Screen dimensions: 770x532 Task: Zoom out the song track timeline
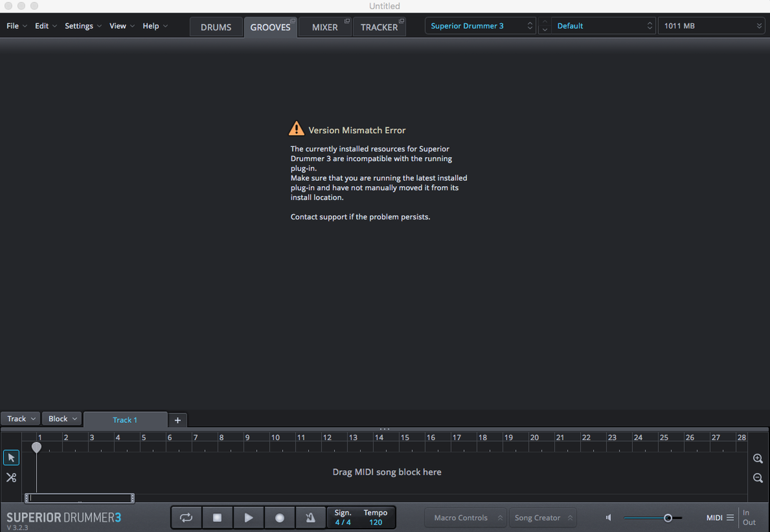(x=758, y=478)
